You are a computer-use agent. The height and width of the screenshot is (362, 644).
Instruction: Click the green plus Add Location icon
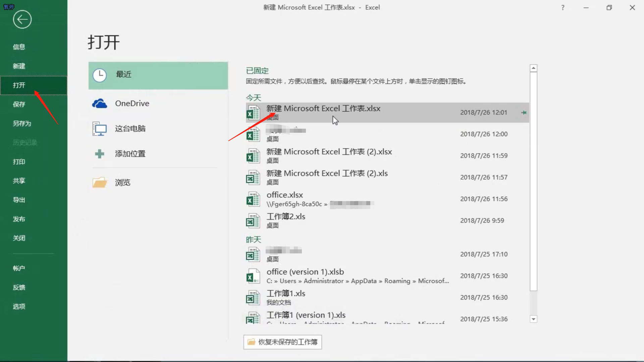pos(100,154)
